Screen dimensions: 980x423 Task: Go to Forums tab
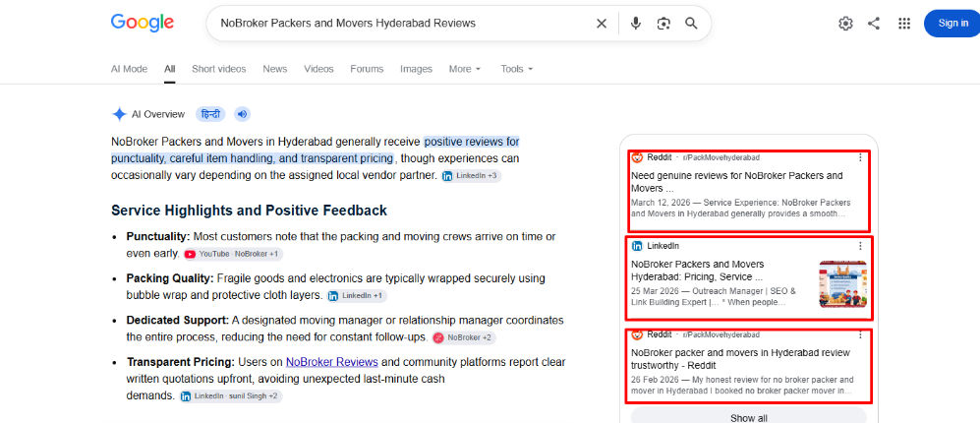click(367, 69)
